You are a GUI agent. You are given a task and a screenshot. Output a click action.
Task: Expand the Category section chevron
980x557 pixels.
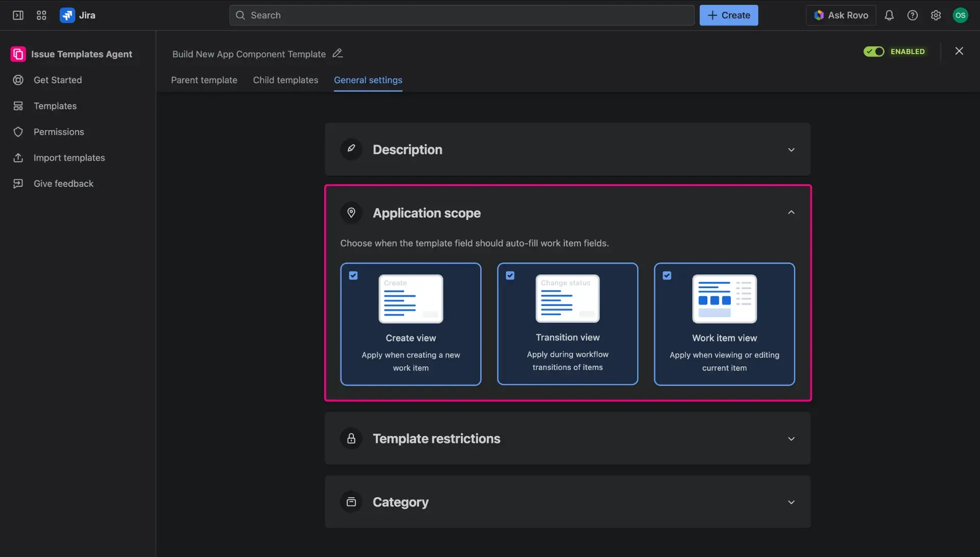click(x=791, y=502)
